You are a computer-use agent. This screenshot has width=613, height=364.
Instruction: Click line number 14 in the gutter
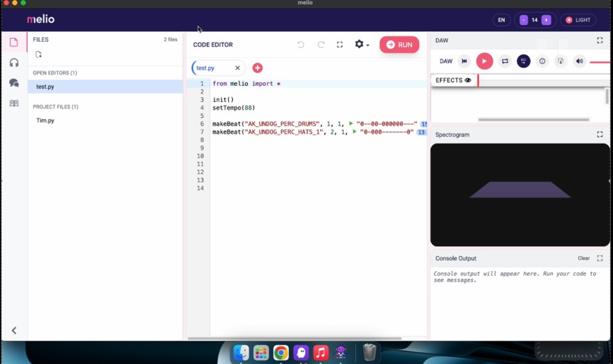pyautogui.click(x=200, y=188)
